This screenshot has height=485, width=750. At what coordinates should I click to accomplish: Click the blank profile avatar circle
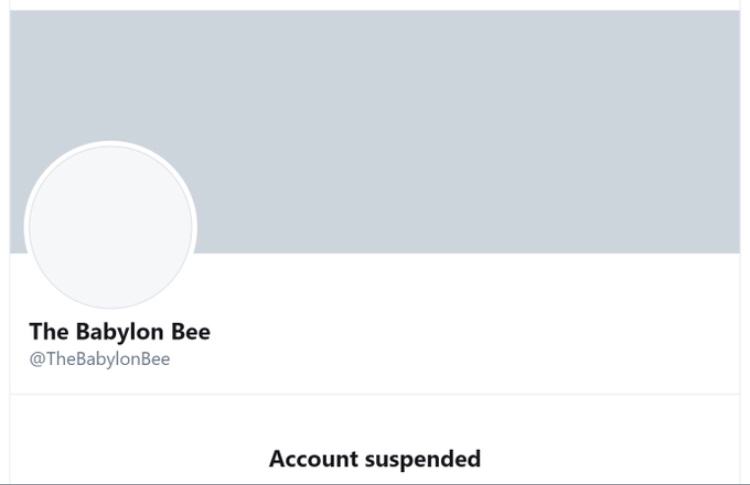tap(110, 226)
